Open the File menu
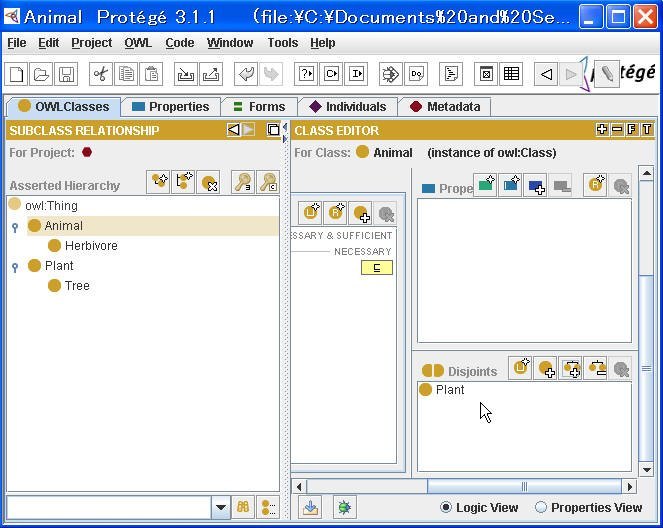Image resolution: width=663 pixels, height=528 pixels. tap(17, 43)
